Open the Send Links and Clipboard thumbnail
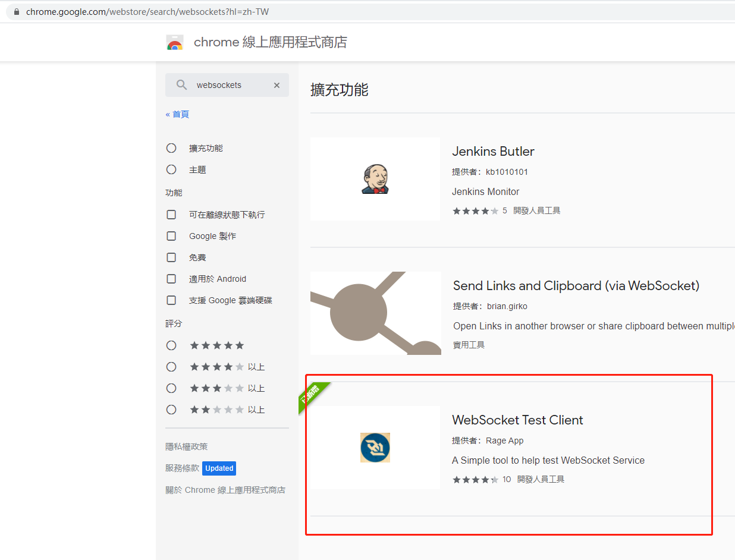This screenshot has height=560, width=735. pos(375,313)
